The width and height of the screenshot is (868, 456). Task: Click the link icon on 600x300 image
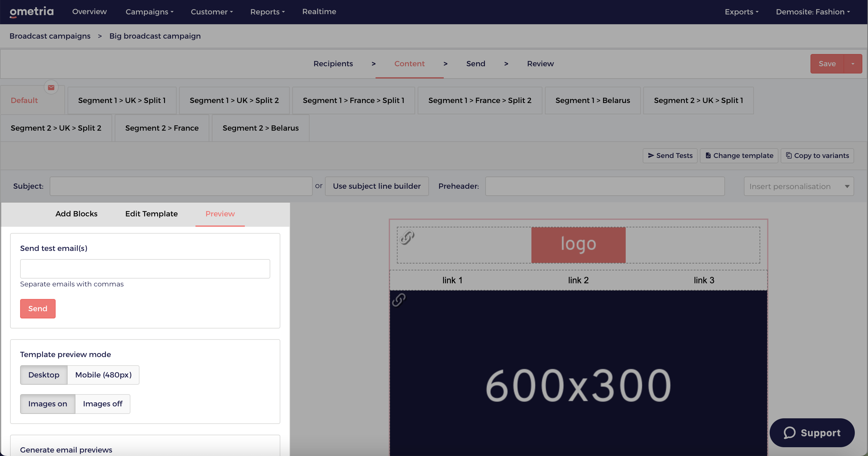(399, 300)
